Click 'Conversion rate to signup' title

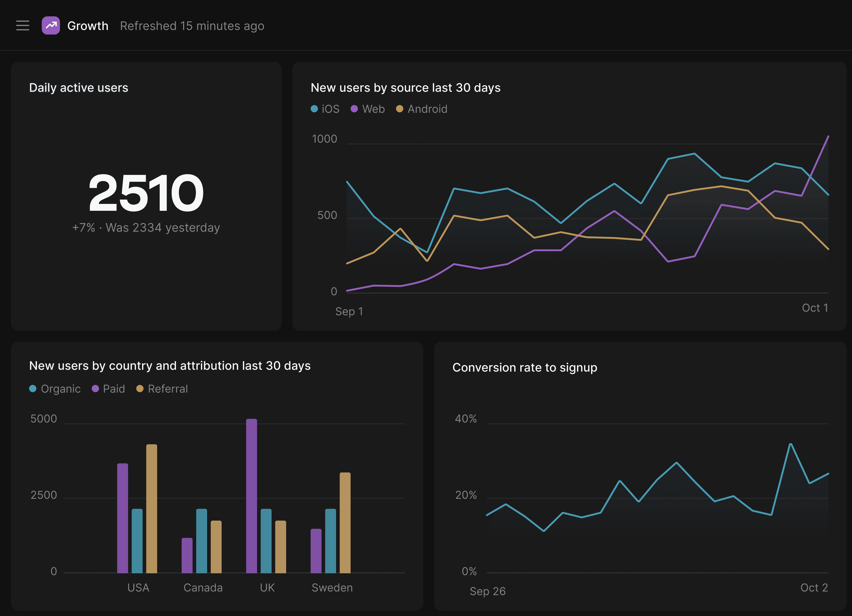pos(525,367)
